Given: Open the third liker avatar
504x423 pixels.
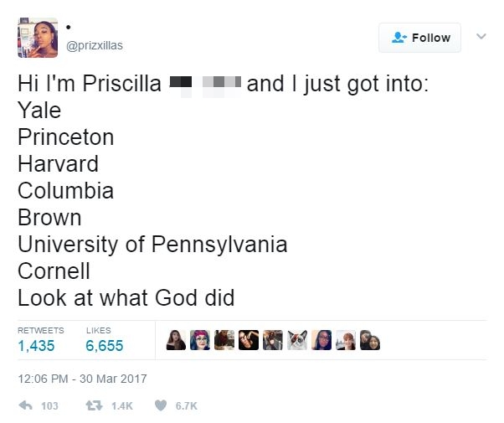Looking at the screenshot, I should [x=224, y=340].
